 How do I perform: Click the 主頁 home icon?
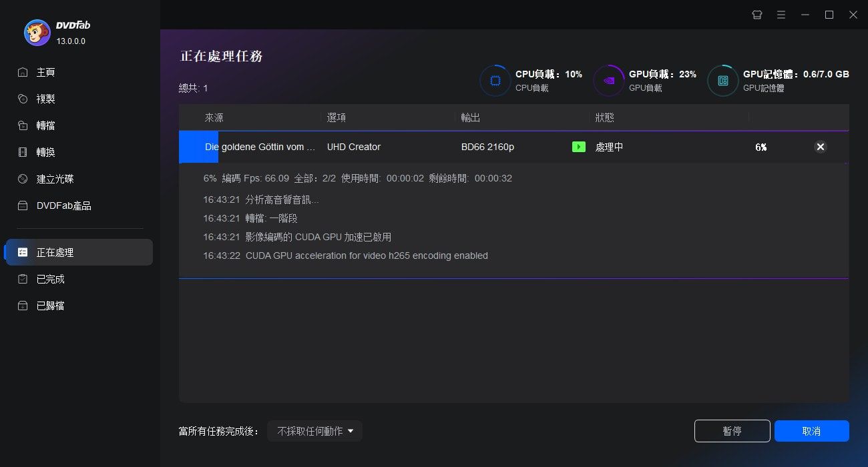click(23, 72)
